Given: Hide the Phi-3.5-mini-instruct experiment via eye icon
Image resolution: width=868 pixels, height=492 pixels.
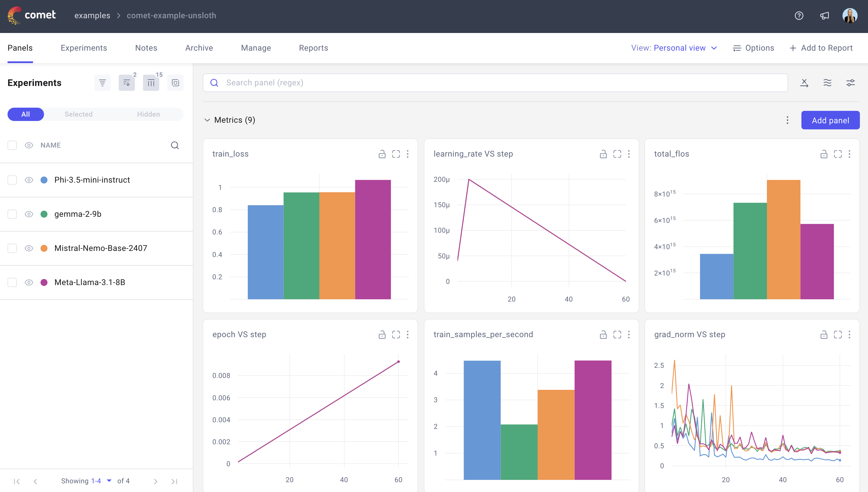Looking at the screenshot, I should 29,180.
